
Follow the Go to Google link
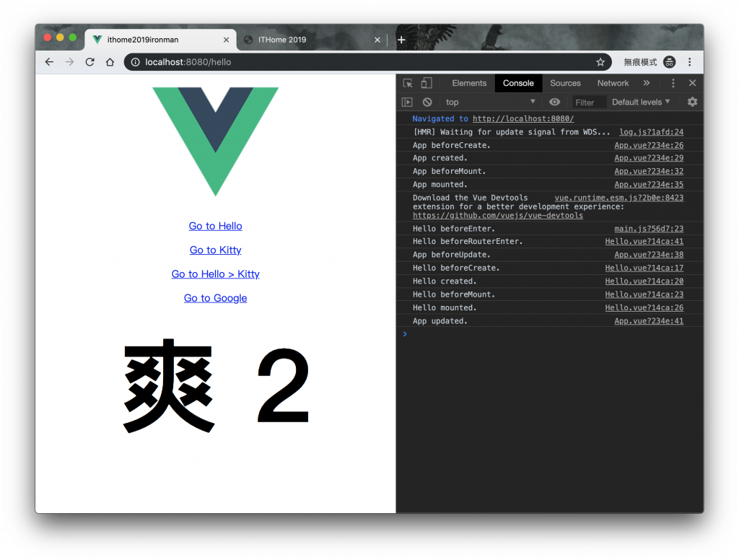215,298
